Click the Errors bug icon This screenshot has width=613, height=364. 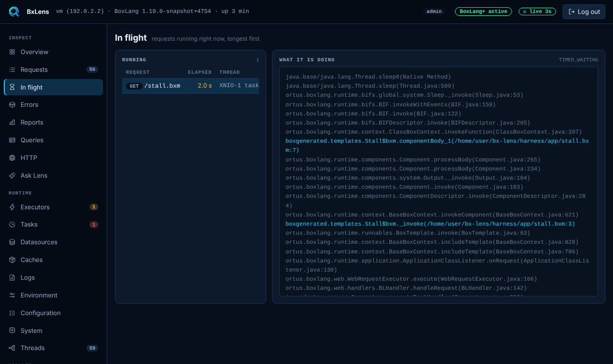click(12, 104)
